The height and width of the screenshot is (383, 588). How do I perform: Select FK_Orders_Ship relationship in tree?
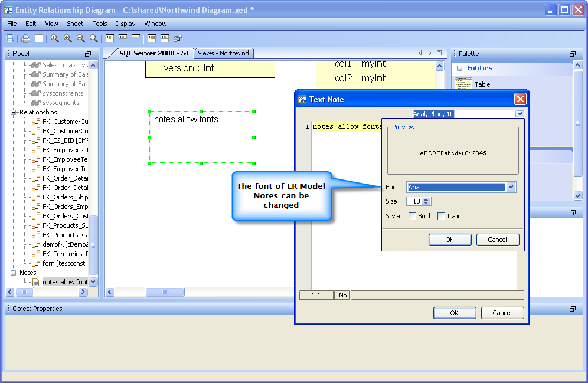pos(66,197)
